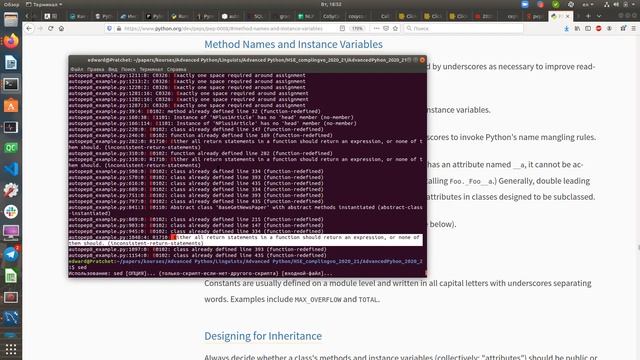The height and width of the screenshot is (360, 640).
Task: Open Ubuntu Software store in the dock
Action: pyautogui.click(x=11, y=105)
